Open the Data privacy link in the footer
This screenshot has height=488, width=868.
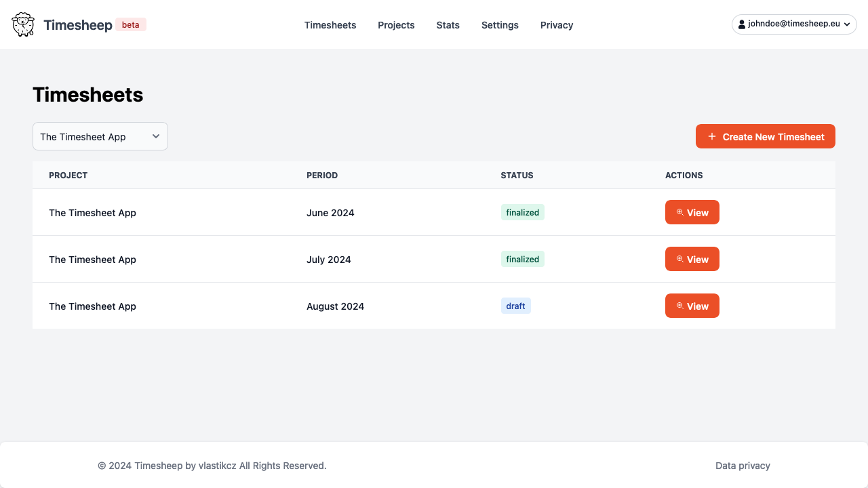[743, 466]
